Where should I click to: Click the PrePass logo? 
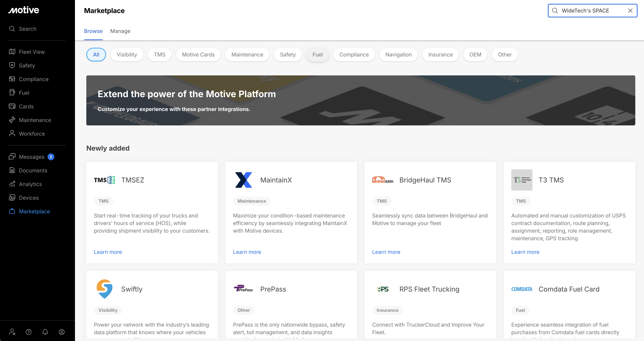[x=243, y=289]
